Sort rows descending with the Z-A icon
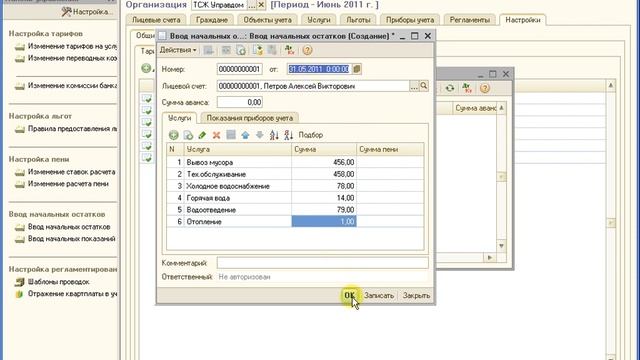 (x=288, y=135)
